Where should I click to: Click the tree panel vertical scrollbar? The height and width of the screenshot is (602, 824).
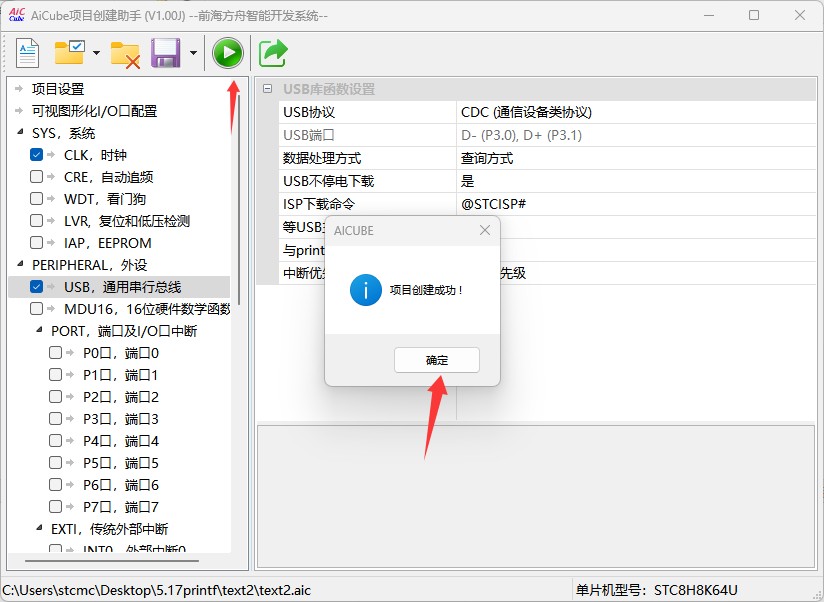click(239, 200)
